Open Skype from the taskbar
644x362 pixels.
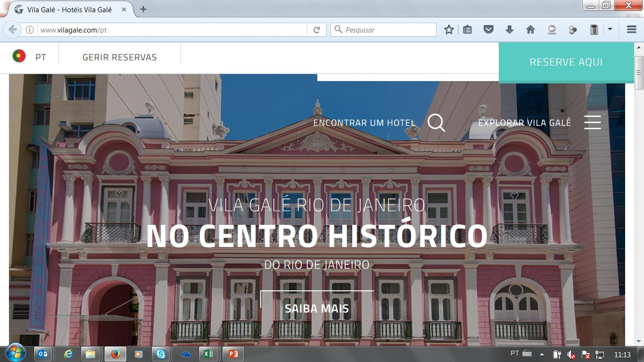click(161, 354)
